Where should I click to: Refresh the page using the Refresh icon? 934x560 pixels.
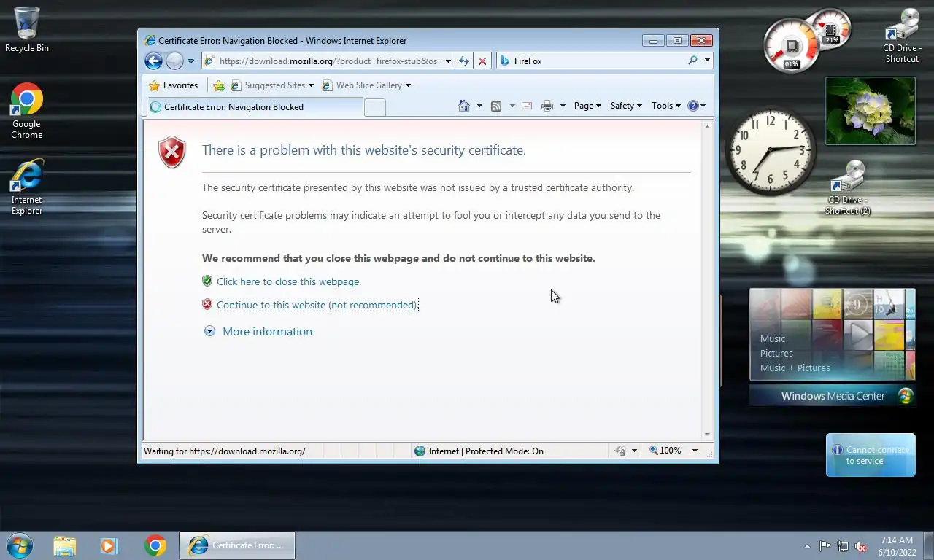click(x=464, y=61)
